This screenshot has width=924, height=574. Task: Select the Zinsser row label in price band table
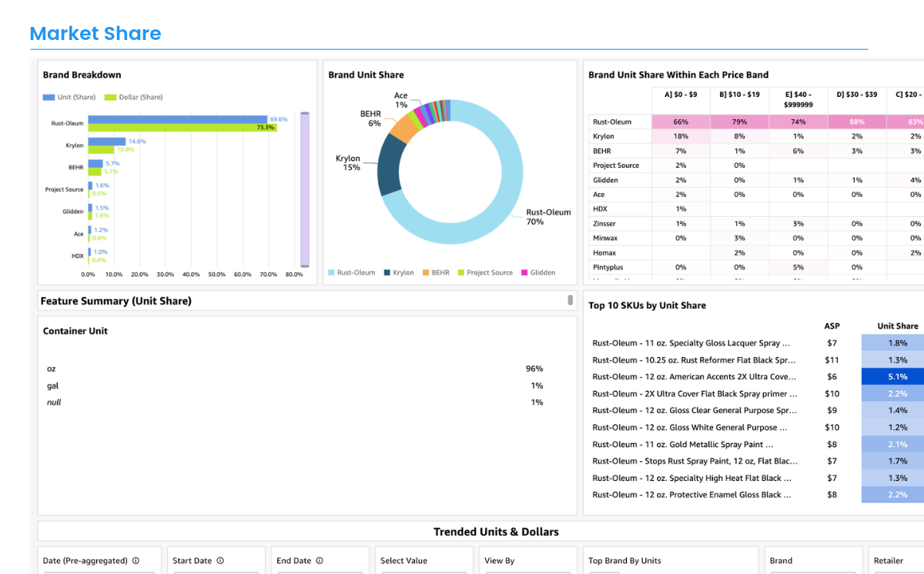[604, 224]
